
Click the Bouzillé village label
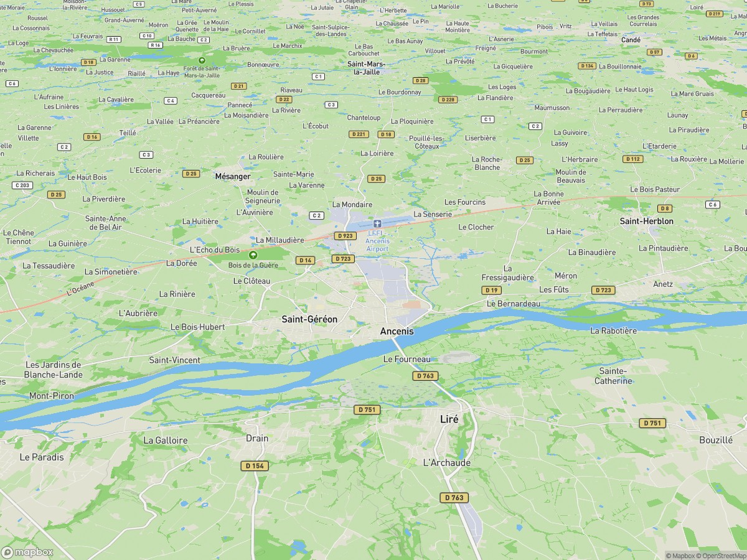click(716, 439)
